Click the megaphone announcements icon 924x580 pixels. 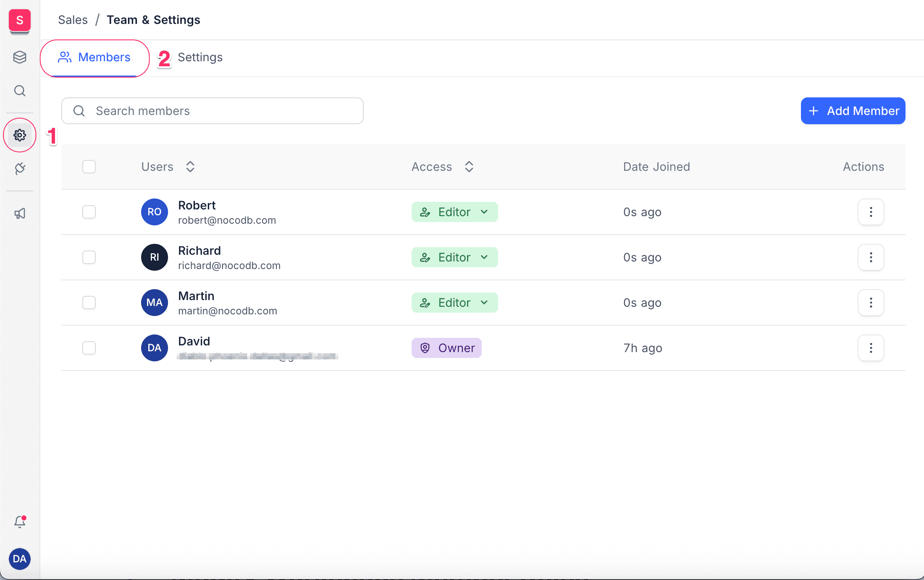(x=20, y=214)
